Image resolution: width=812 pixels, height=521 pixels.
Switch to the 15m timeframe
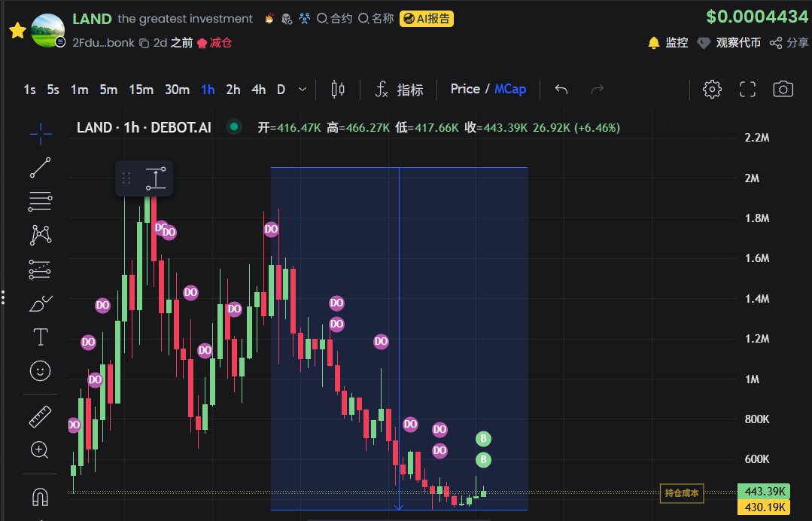141,90
